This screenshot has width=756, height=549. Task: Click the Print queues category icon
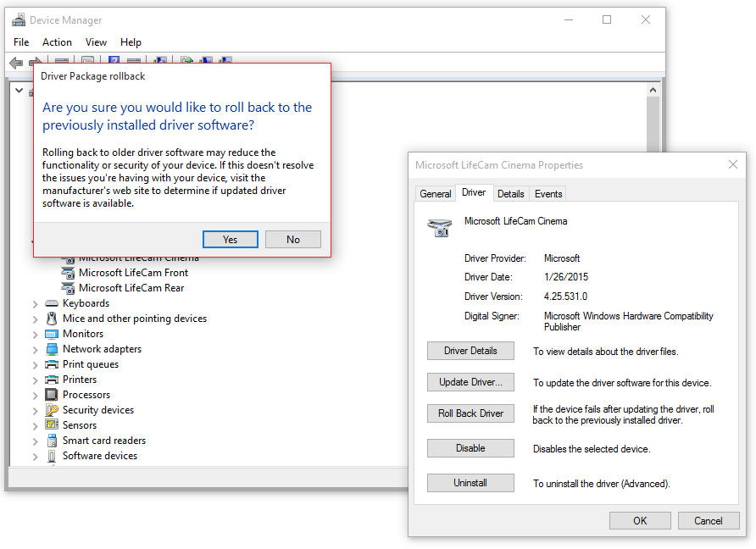coord(52,364)
